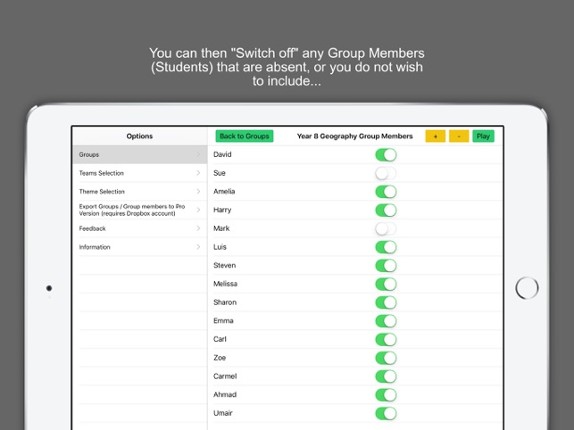
Task: Click the yellow minus button
Action: pos(459,136)
